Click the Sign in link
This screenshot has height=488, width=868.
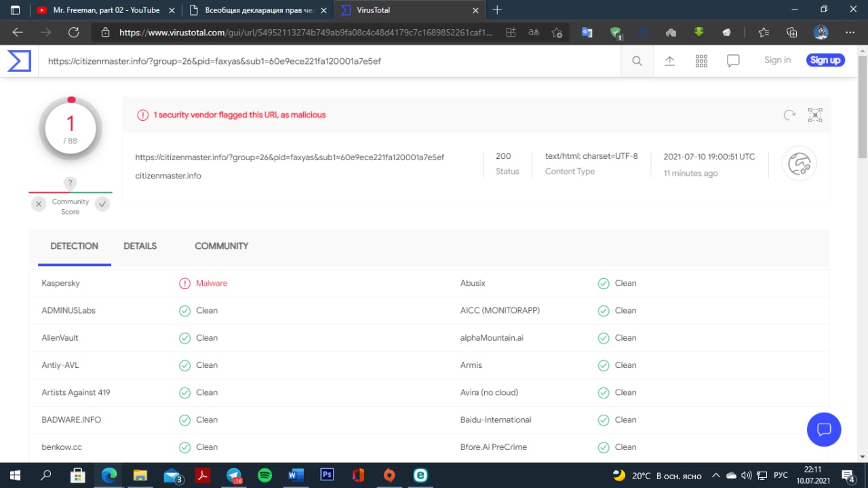[777, 60]
